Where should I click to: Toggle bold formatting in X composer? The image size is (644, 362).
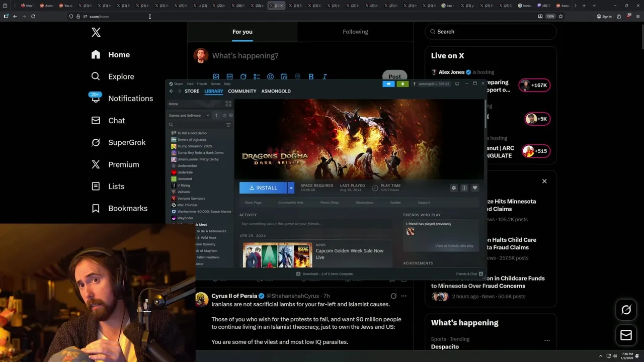(311, 76)
